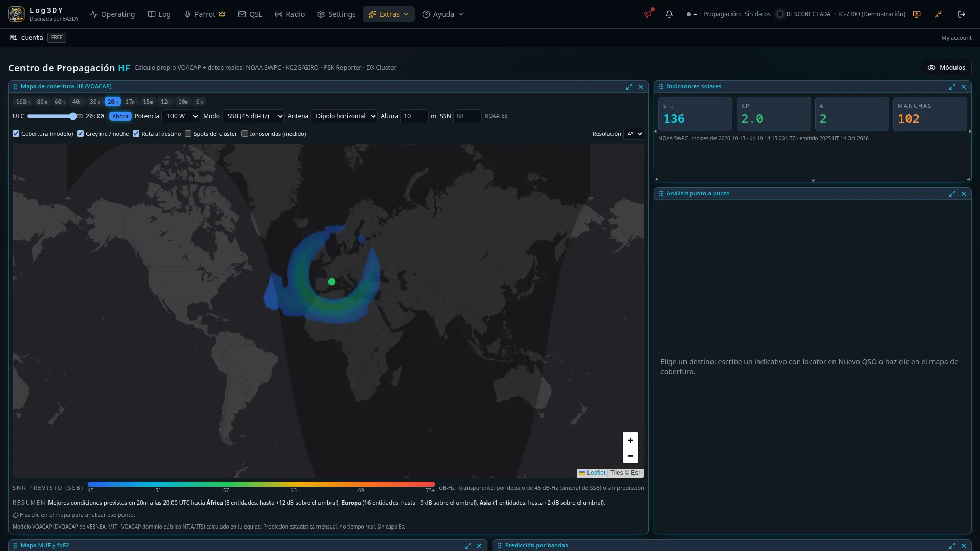Close the Indicadores solares panel
Viewport: 980px width, 551px height.
964,87
